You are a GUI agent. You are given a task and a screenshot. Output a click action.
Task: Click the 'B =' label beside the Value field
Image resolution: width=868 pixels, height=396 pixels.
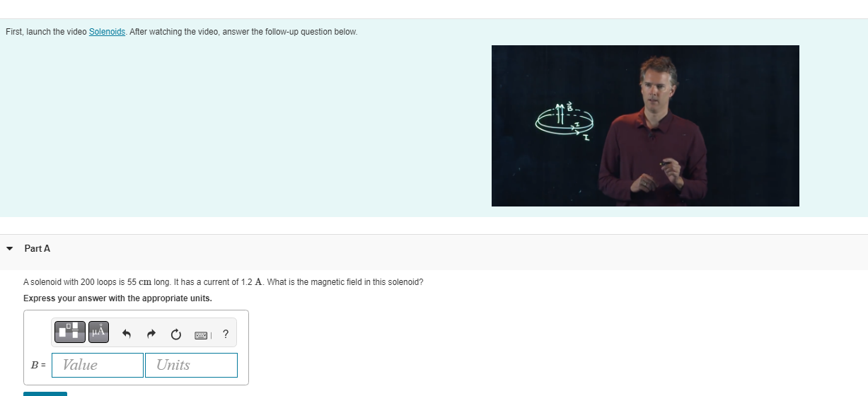[38, 365]
